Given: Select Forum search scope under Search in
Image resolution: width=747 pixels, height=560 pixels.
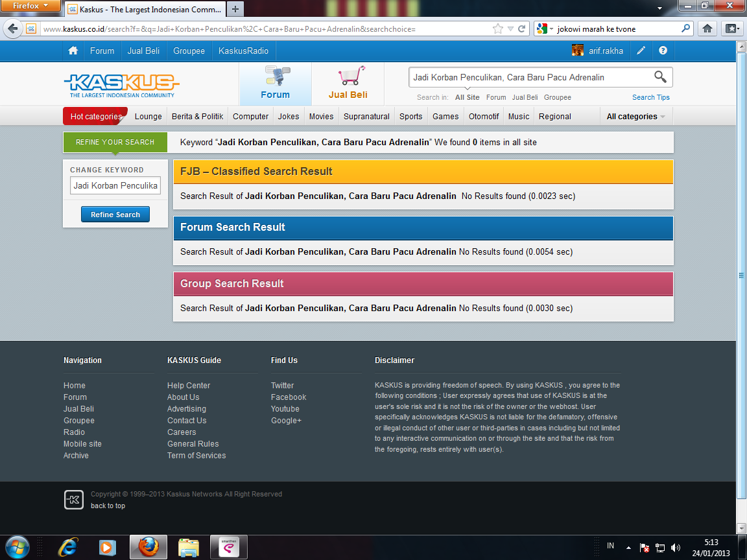Looking at the screenshot, I should (496, 97).
